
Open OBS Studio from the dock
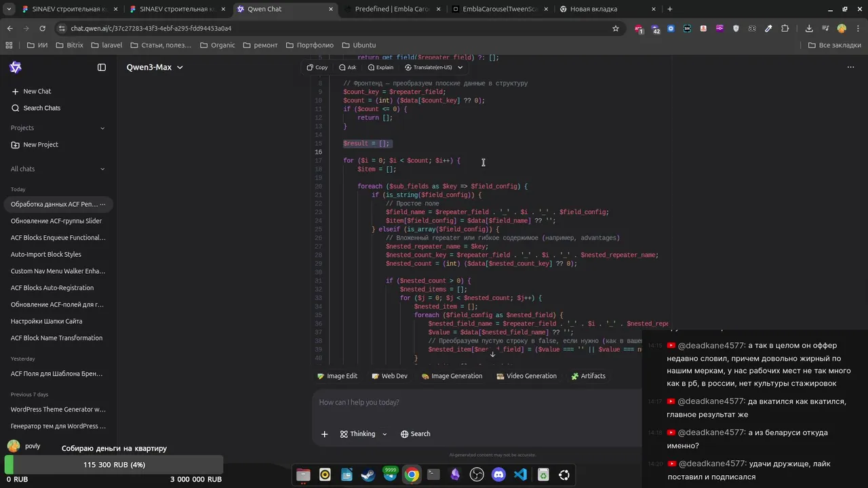click(x=477, y=475)
